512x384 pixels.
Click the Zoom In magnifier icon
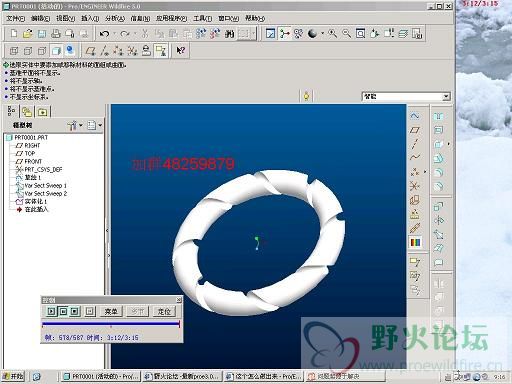(x=332, y=33)
